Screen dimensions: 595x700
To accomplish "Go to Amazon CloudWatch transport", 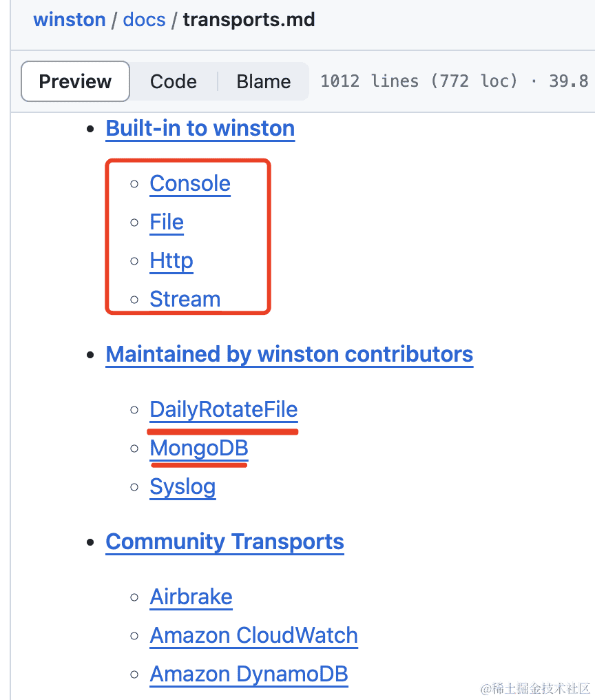I will 253,635.
